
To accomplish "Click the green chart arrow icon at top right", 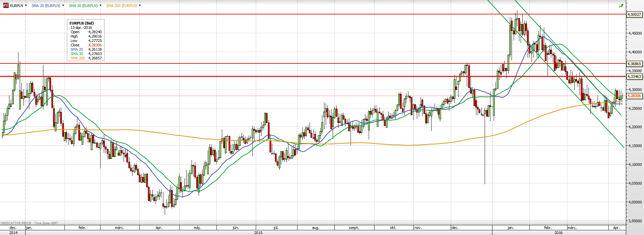I will tap(621, 6).
